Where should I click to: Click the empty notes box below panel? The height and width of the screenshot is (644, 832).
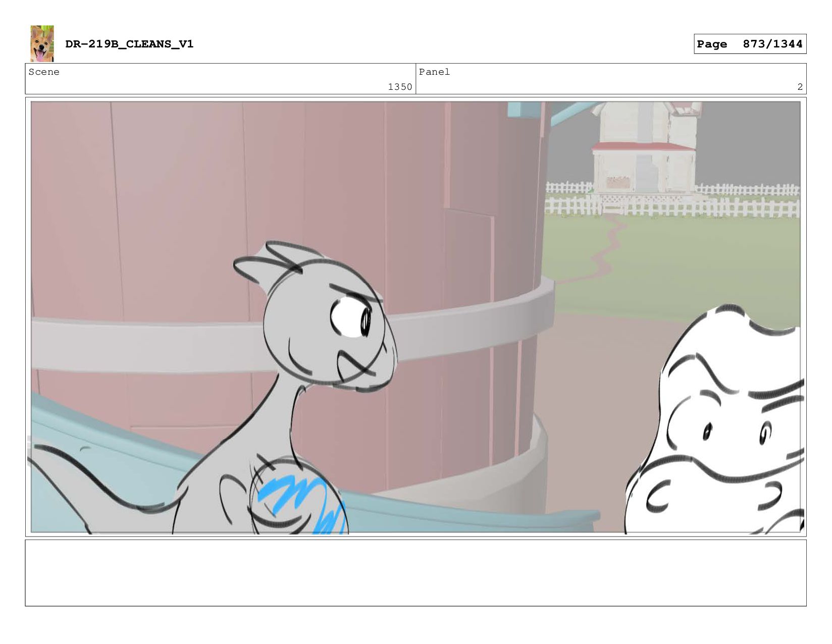415,573
